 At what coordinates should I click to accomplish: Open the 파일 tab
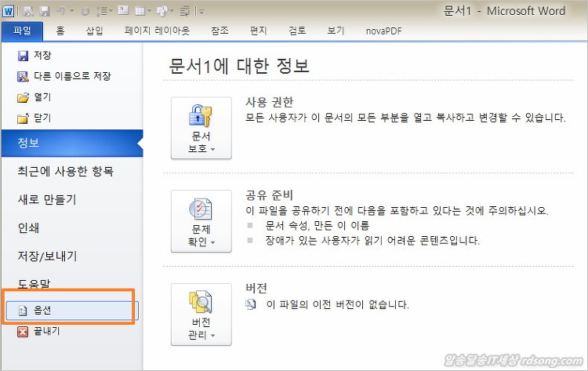[22, 31]
